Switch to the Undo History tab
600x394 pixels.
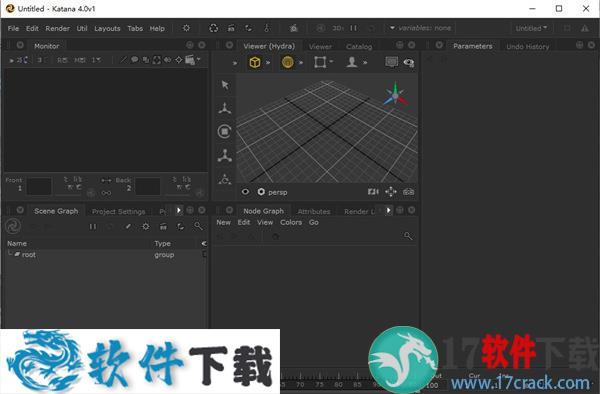(x=528, y=47)
